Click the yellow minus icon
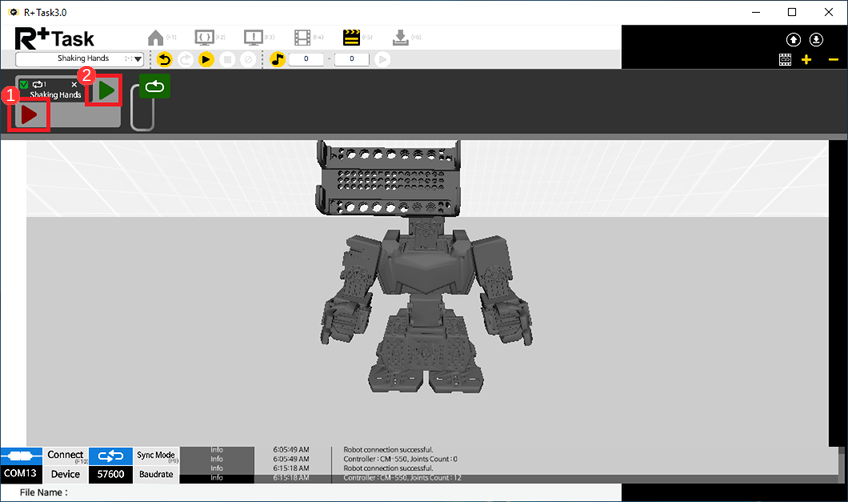This screenshot has height=502, width=848. (x=833, y=60)
